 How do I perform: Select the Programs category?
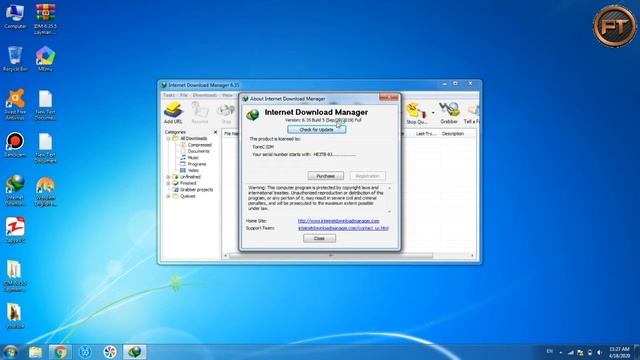click(197, 164)
